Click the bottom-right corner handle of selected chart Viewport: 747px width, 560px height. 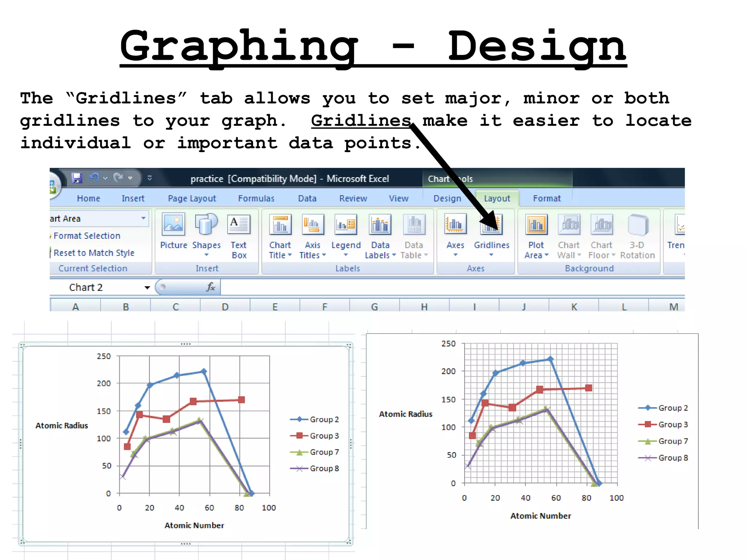pyautogui.click(x=350, y=542)
